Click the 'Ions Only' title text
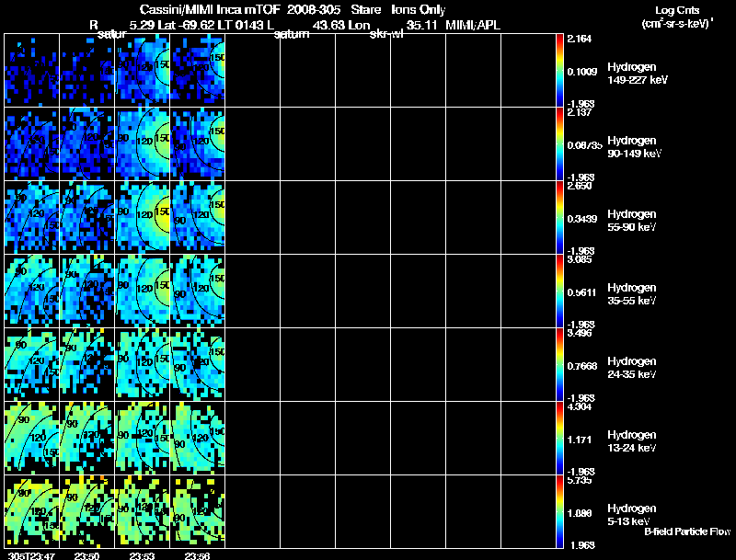This screenshot has height=560, width=736. tap(419, 10)
